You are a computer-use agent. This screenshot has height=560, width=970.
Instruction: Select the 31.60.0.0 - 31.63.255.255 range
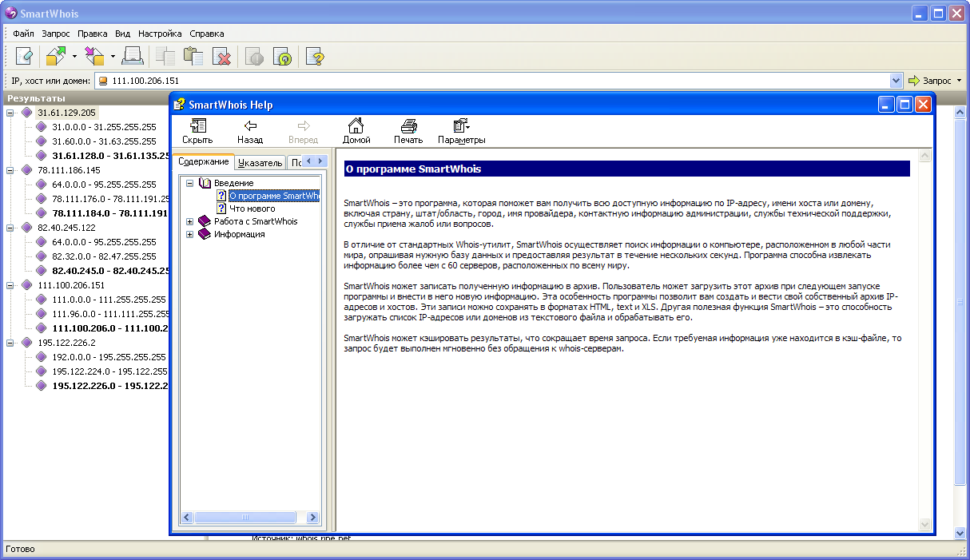pos(104,141)
